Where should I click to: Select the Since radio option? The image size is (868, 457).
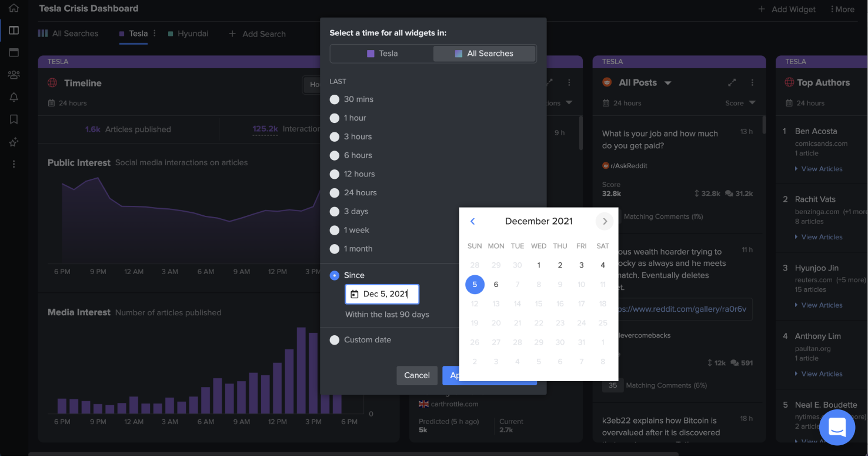click(x=335, y=275)
